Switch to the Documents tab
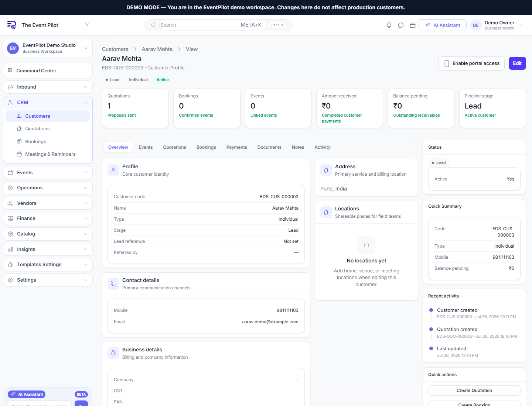Screen dimensions: 532x406 (x=269, y=147)
